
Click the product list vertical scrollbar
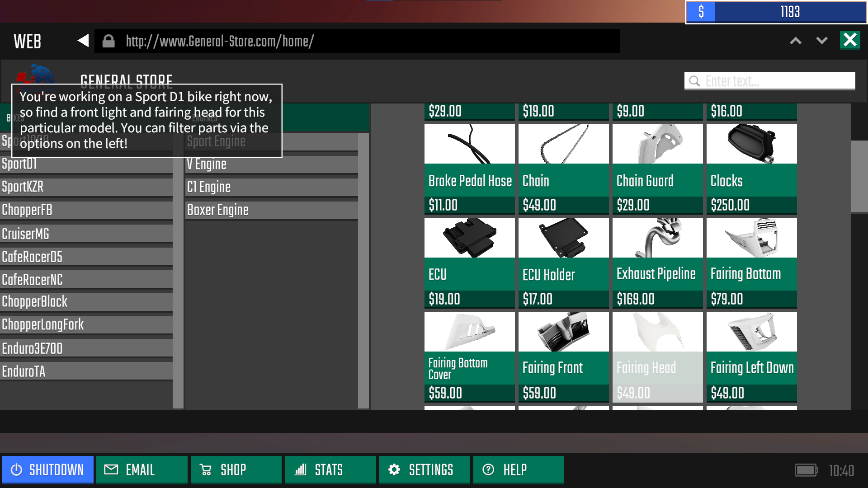click(859, 176)
